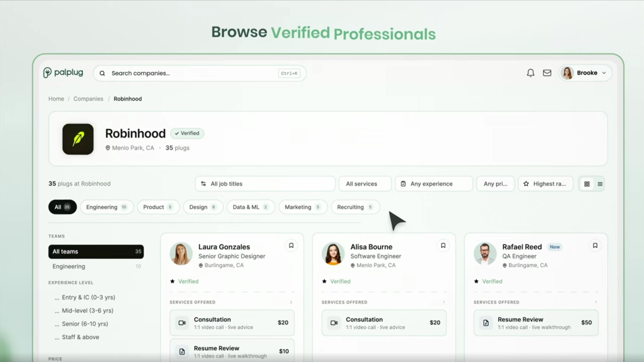
Task: Click Brooke's profile avatar
Action: [567, 73]
